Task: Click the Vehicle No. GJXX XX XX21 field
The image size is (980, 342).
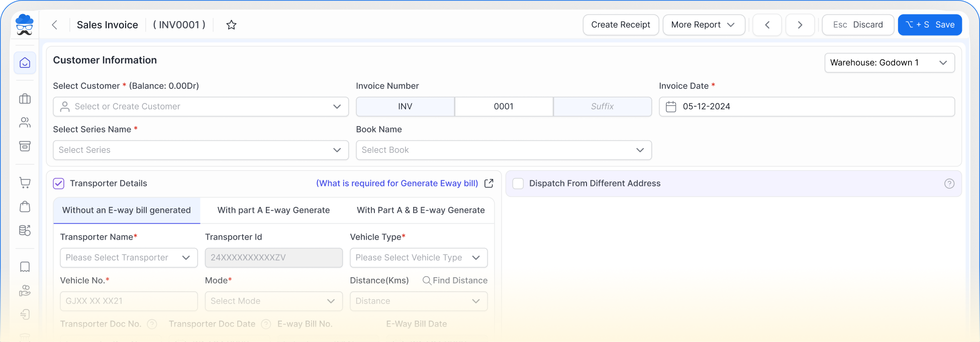Action: pyautogui.click(x=129, y=301)
